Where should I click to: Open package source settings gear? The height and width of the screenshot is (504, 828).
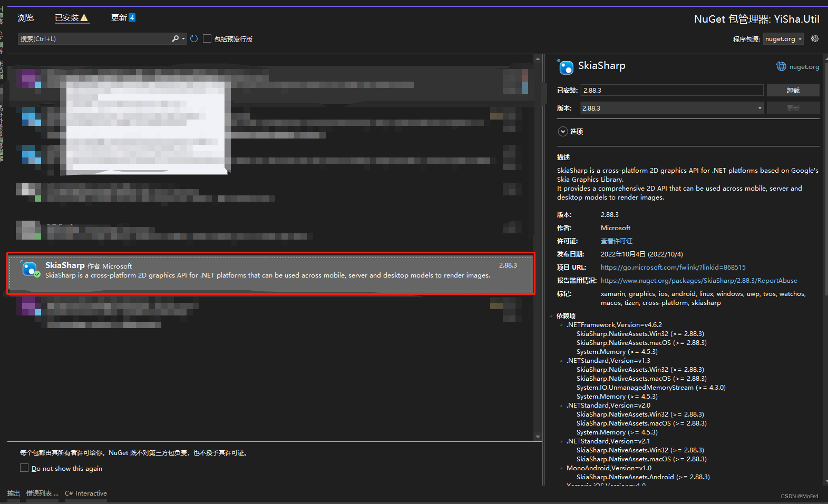click(x=815, y=39)
